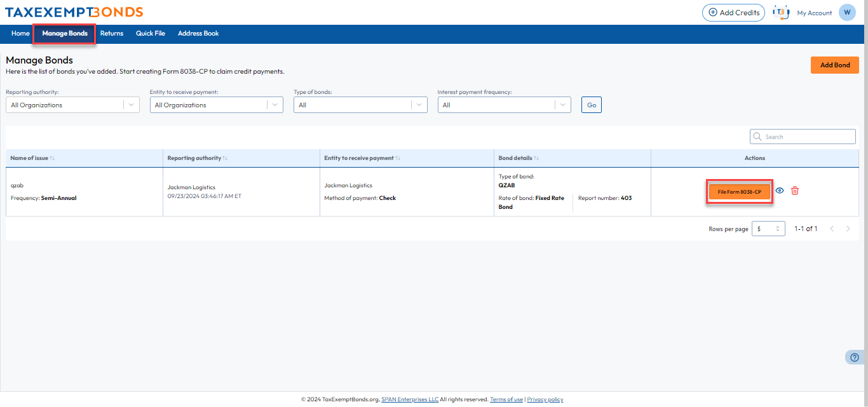Click the Type of bond QZAB value
This screenshot has height=407, width=868.
click(x=506, y=186)
